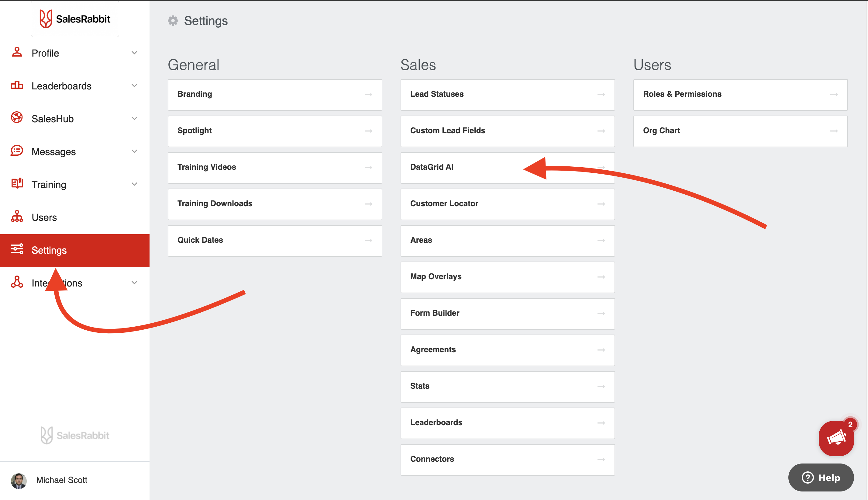Open Training Videos settings
The image size is (868, 500).
275,168
